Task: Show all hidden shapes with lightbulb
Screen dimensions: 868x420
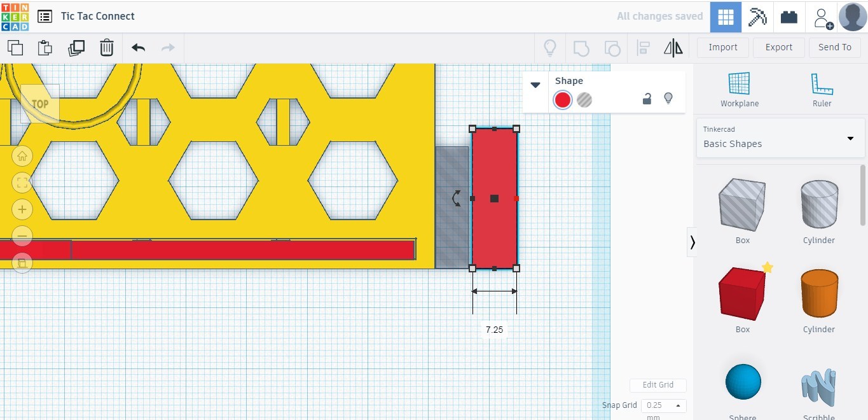Action: (550, 48)
